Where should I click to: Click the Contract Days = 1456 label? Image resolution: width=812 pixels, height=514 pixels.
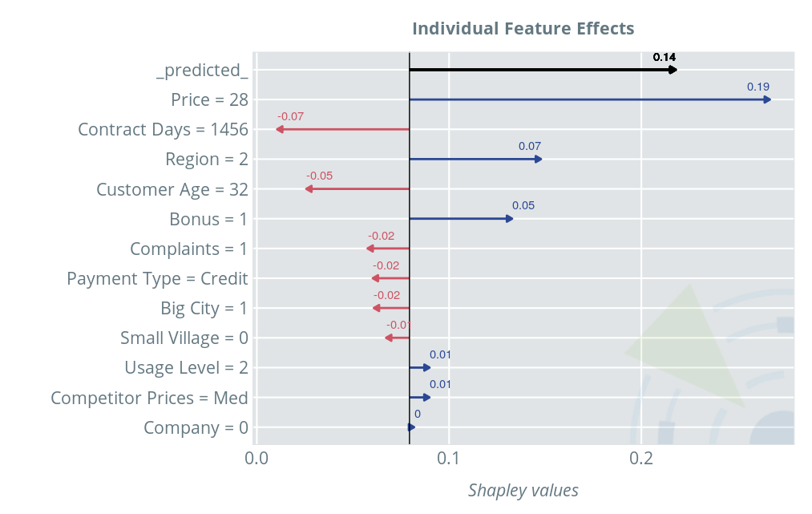pyautogui.click(x=163, y=129)
